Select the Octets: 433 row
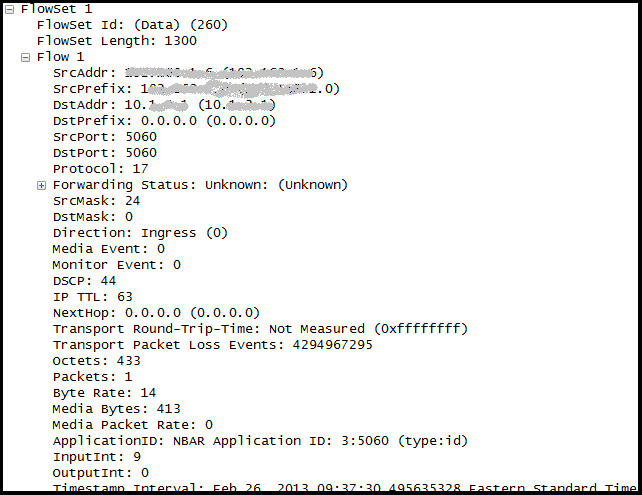This screenshot has width=642, height=495. 97,361
